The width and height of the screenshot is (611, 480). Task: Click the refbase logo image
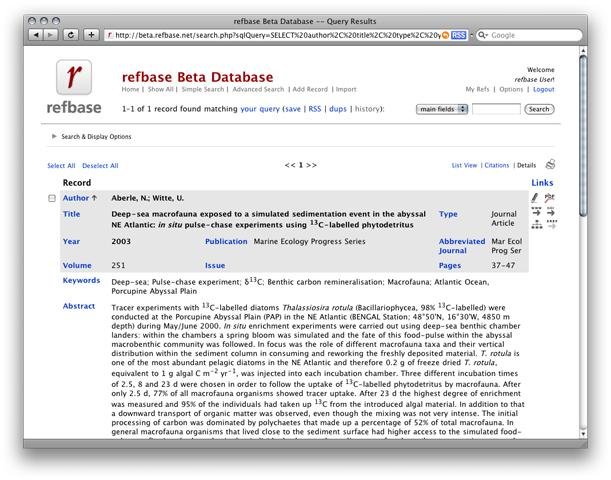click(73, 85)
